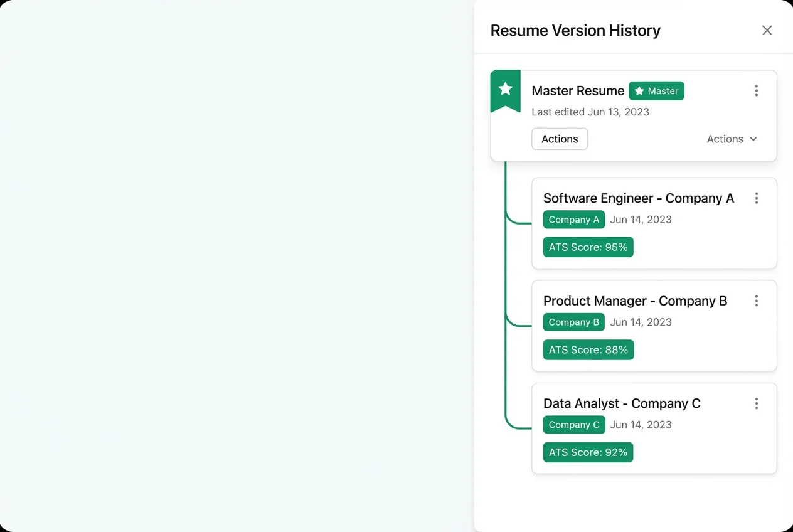Click the ATS Score: 95% badge
The image size is (793, 532).
pos(588,247)
